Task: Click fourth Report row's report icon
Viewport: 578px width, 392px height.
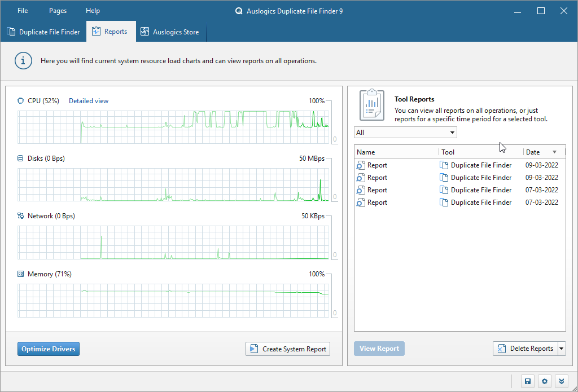Action: tap(361, 202)
